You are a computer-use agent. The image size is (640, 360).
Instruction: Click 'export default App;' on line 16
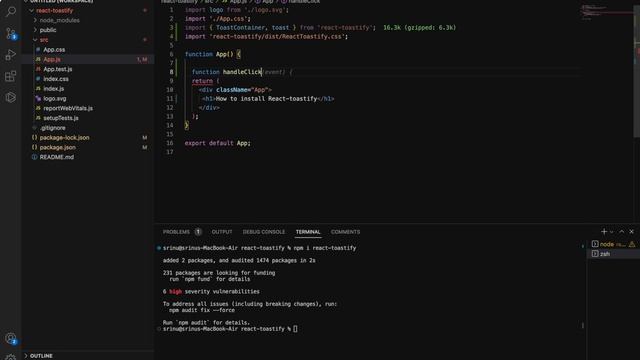coord(218,143)
